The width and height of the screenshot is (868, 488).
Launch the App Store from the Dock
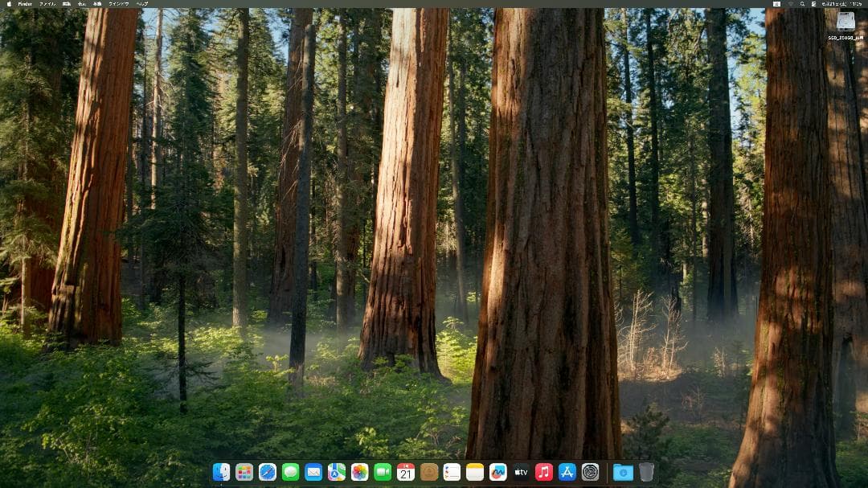coord(567,472)
